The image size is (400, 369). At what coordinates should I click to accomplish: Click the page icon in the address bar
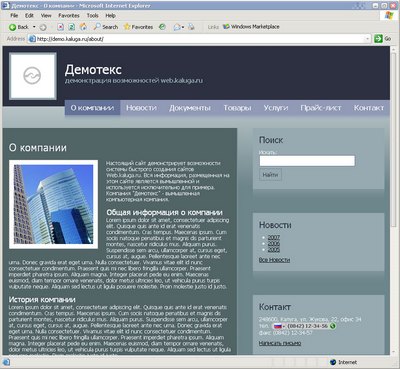[x=32, y=39]
